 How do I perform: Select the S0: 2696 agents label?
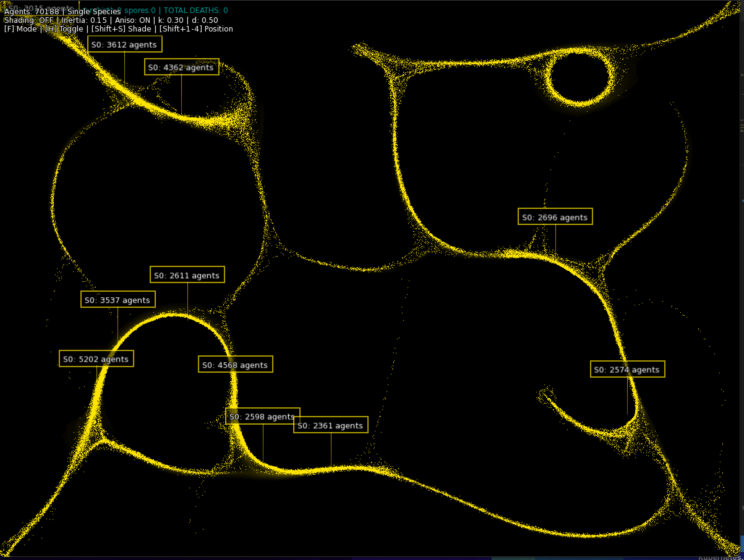click(555, 217)
